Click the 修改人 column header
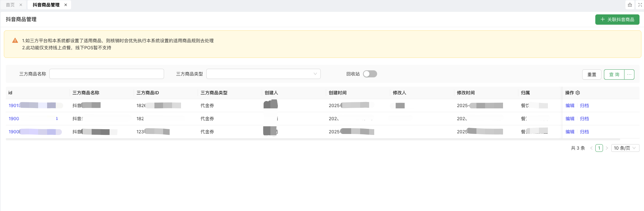This screenshot has width=644, height=211. pyautogui.click(x=400, y=93)
